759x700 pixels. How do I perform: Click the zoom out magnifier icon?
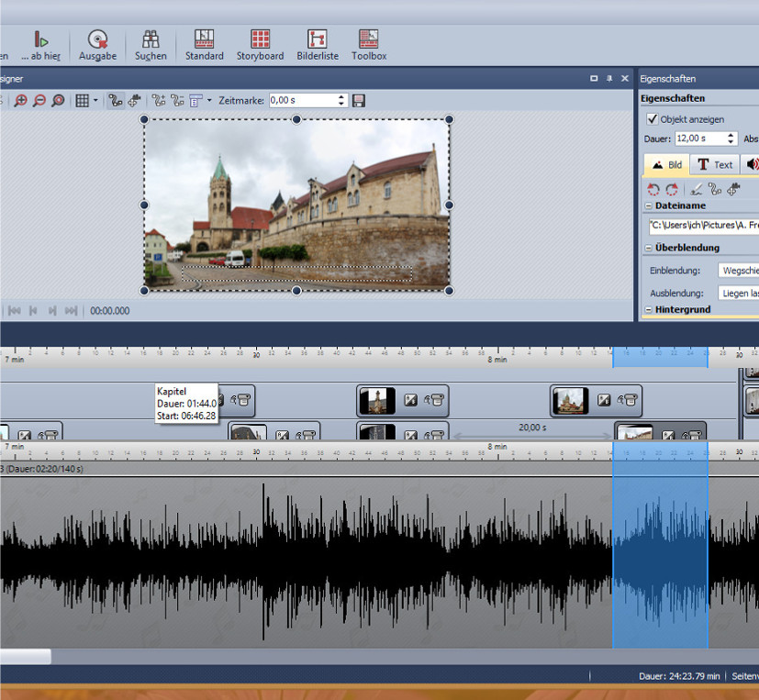point(39,100)
